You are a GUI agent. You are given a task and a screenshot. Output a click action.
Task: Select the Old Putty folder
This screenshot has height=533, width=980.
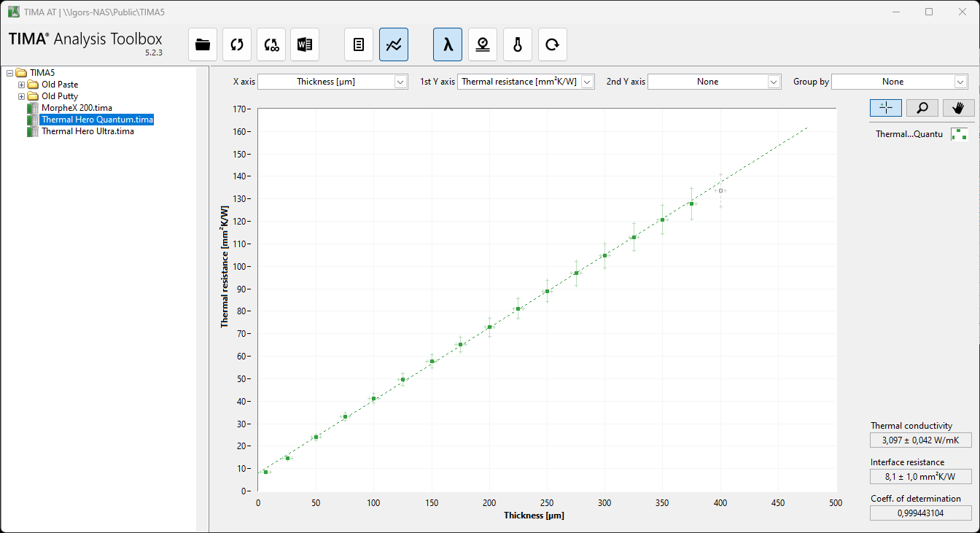tap(60, 96)
